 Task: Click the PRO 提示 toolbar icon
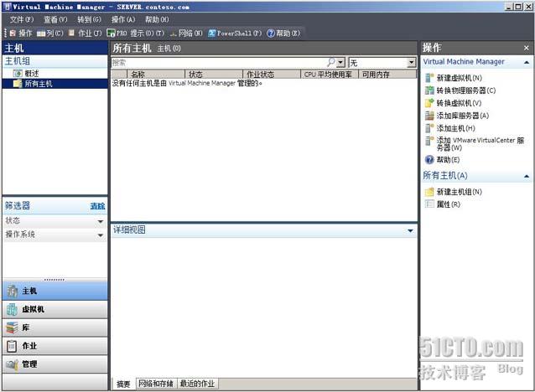(x=111, y=33)
